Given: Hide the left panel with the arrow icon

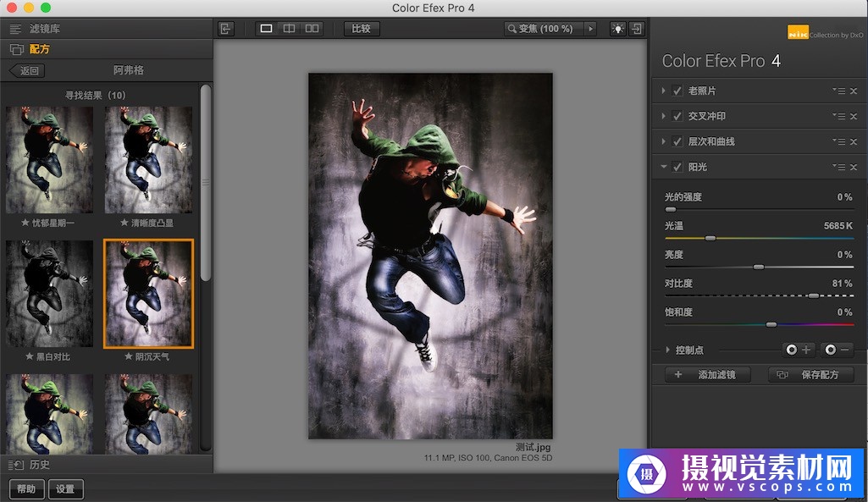Looking at the screenshot, I should [x=225, y=29].
